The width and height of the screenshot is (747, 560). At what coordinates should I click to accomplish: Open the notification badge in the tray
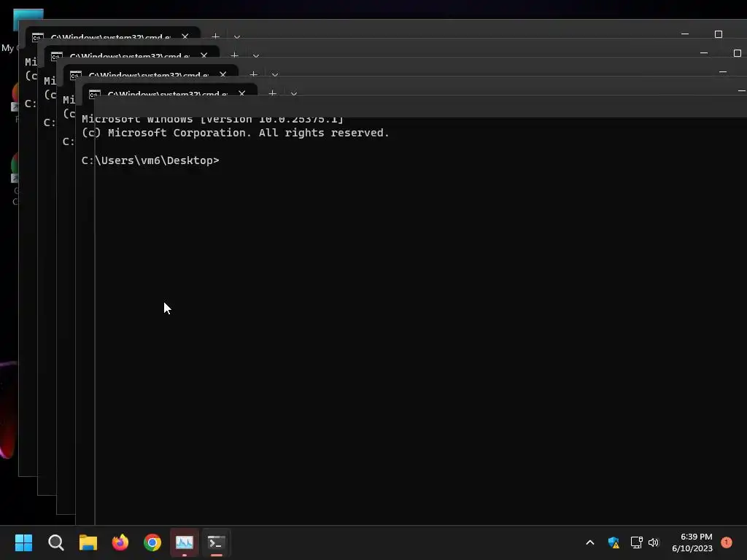[727, 542]
